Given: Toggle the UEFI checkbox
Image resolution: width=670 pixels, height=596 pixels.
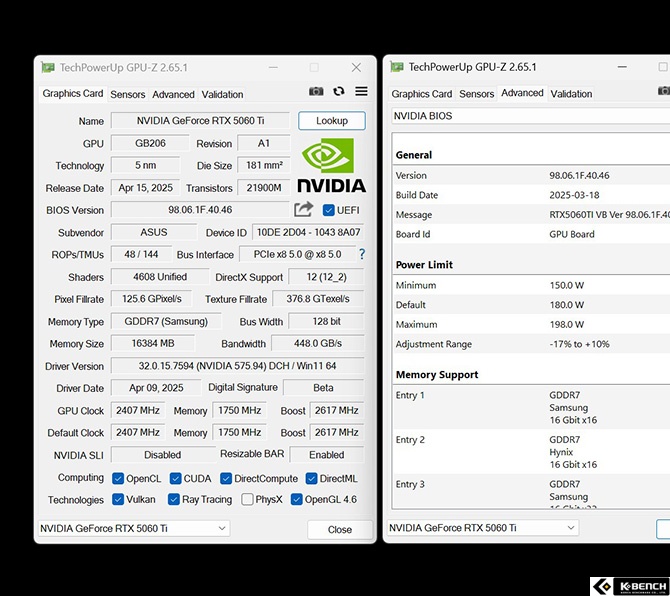Looking at the screenshot, I should (328, 210).
